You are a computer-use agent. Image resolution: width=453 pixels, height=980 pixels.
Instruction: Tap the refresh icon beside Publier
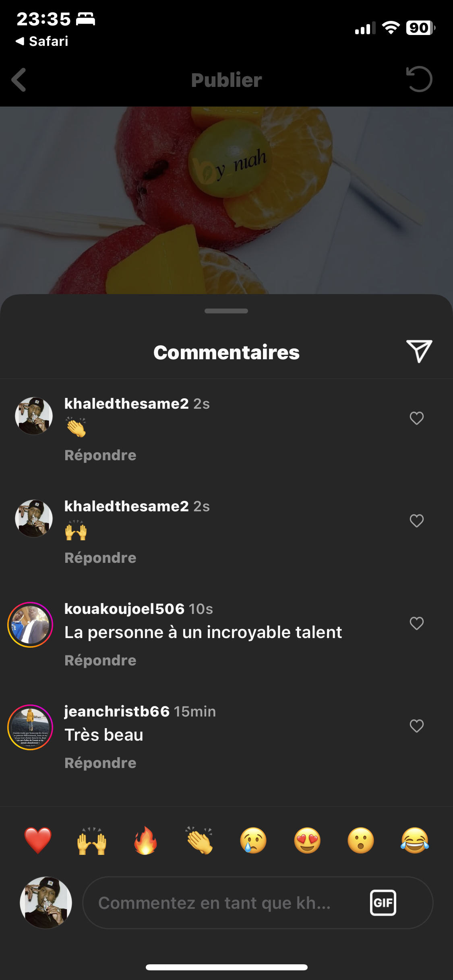419,79
